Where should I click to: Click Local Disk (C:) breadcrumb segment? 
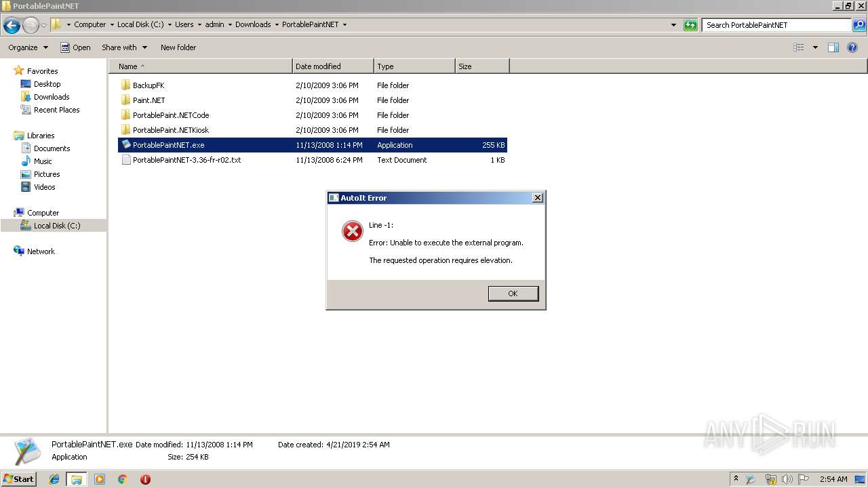140,24
